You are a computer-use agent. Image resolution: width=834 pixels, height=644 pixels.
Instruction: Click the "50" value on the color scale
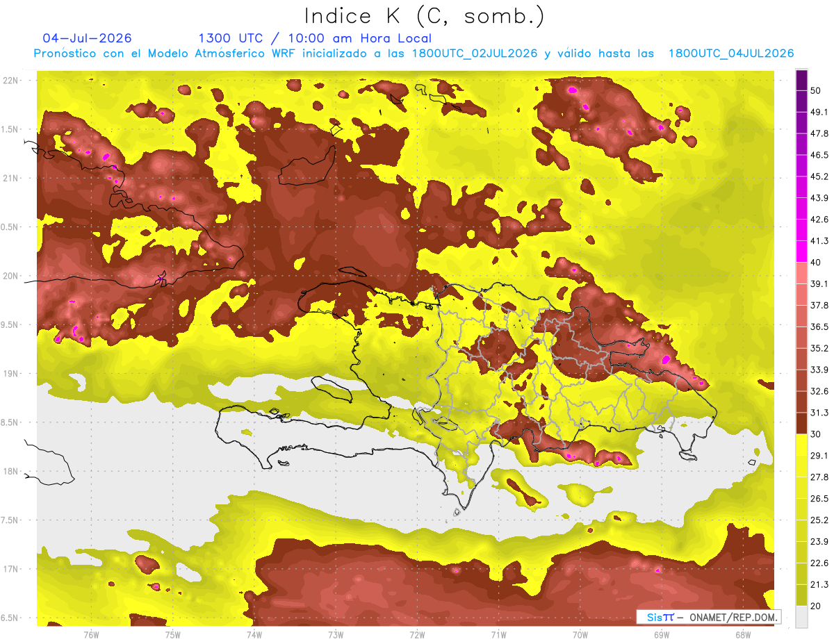pos(815,91)
